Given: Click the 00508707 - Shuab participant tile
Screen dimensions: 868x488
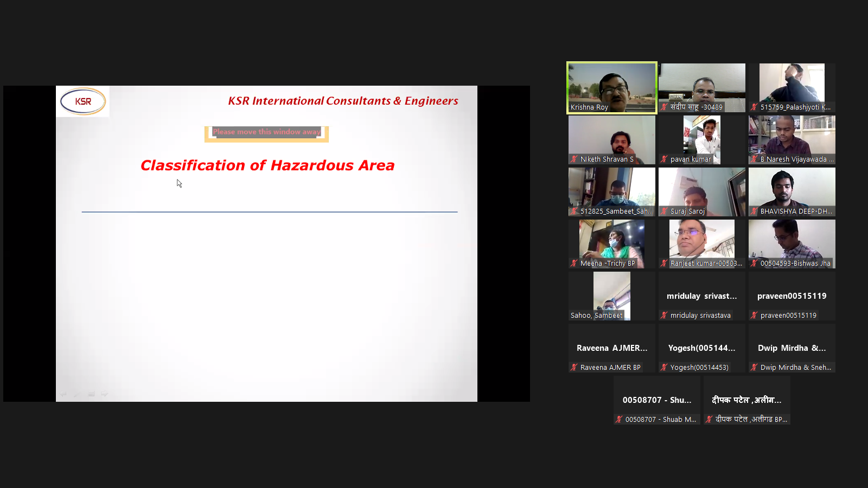Looking at the screenshot, I should pyautogui.click(x=656, y=400).
